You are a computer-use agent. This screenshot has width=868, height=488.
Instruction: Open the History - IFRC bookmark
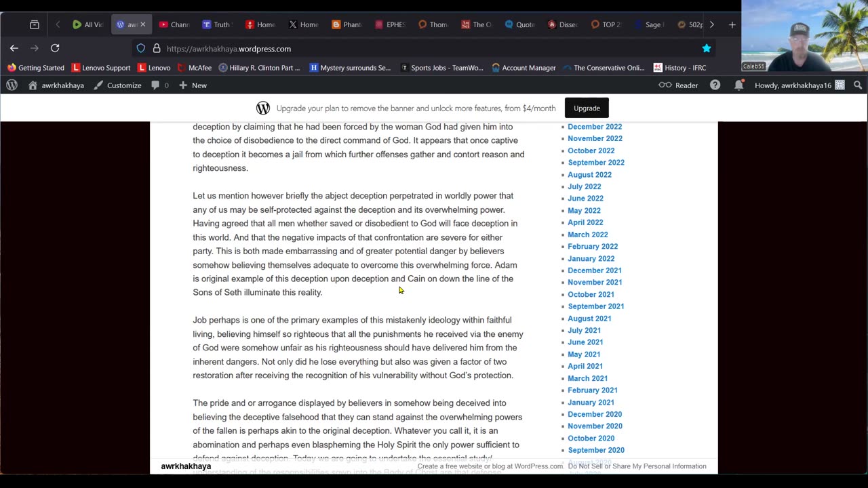[x=679, y=68]
